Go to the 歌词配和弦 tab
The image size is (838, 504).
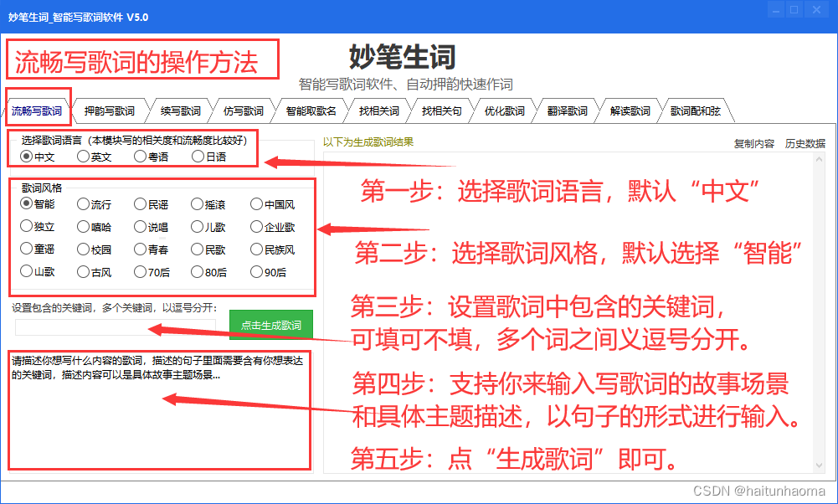(696, 111)
